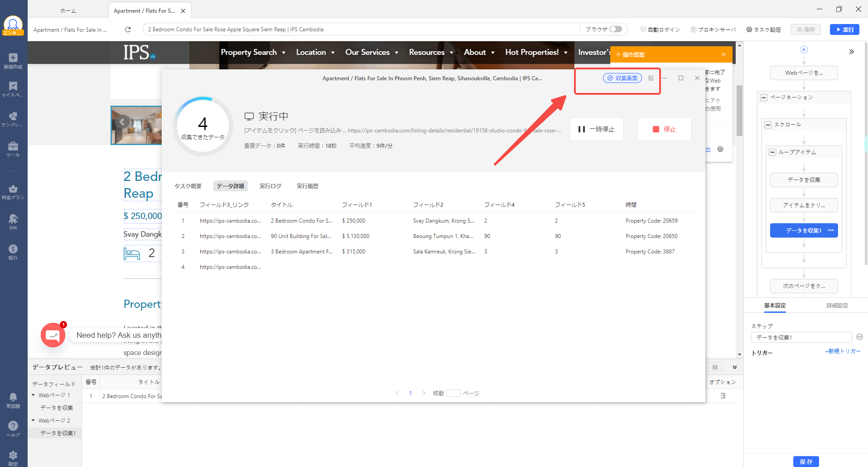Open the テンプレート sidebar icon
The height and width of the screenshot is (467, 868).
pos(13,119)
